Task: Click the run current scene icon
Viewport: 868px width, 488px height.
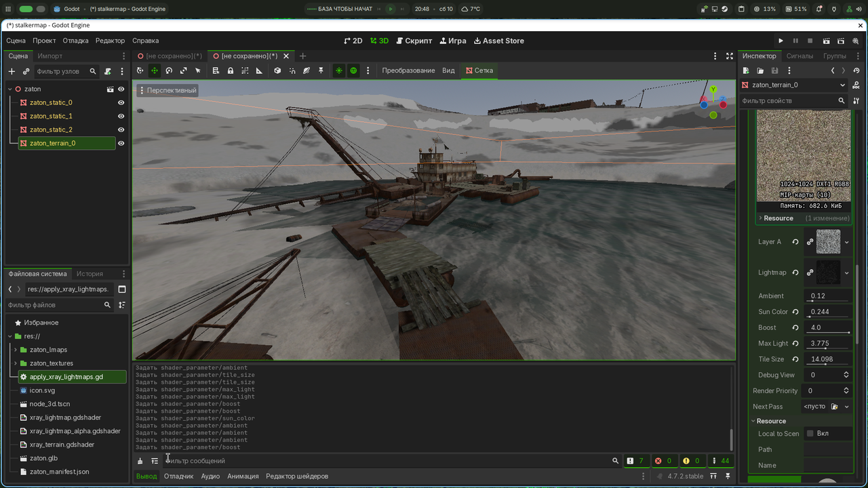Action: click(x=826, y=41)
